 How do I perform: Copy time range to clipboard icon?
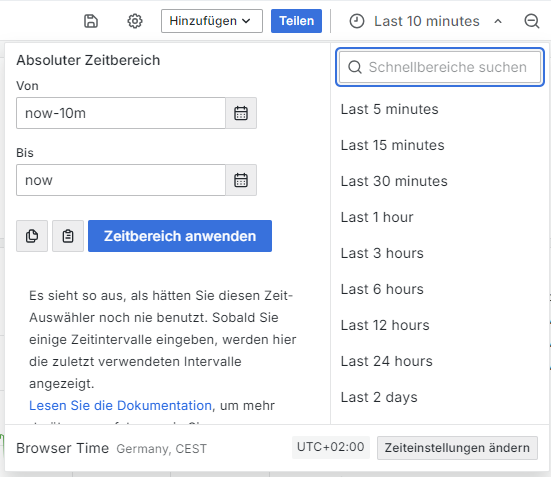click(x=32, y=236)
